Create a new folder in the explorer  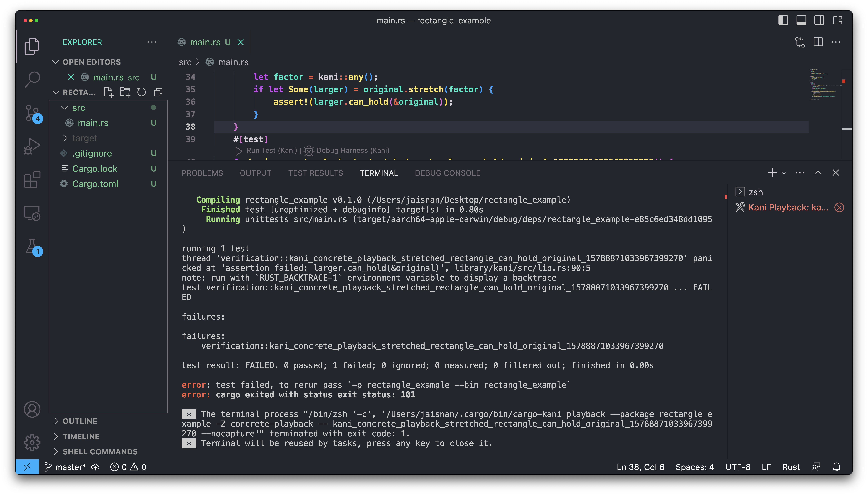coord(125,92)
